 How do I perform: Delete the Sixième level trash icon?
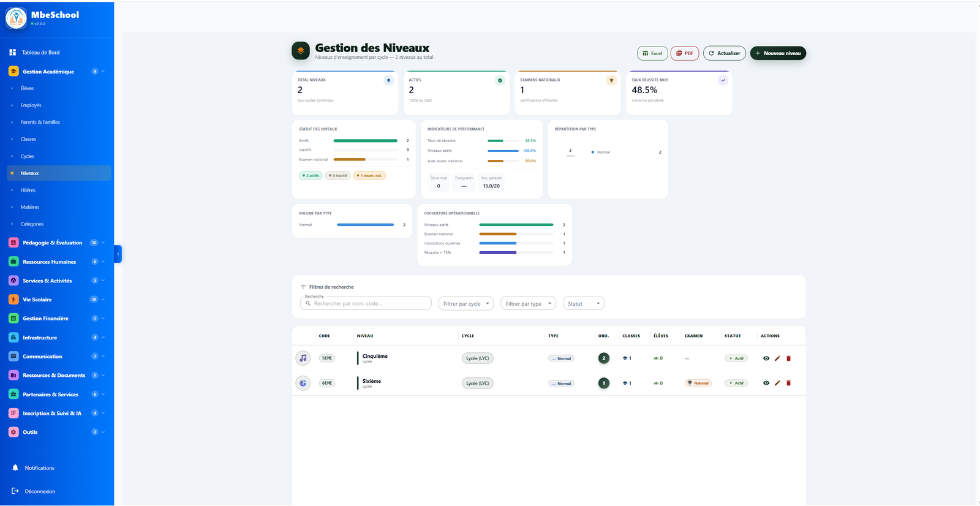tap(788, 383)
